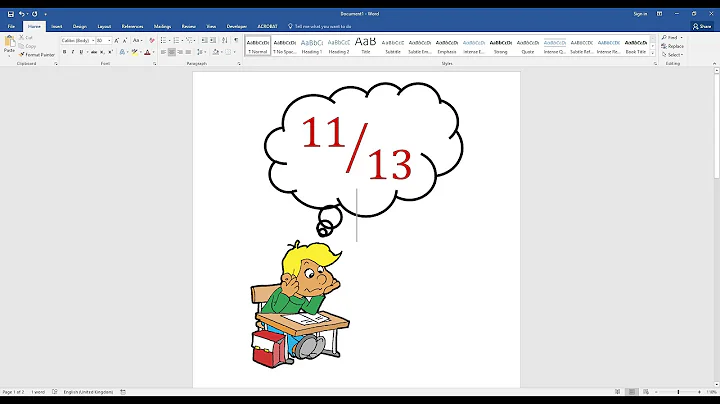This screenshot has width=720, height=404.
Task: Toggle Show/Hide paragraph marks
Action: 236,40
